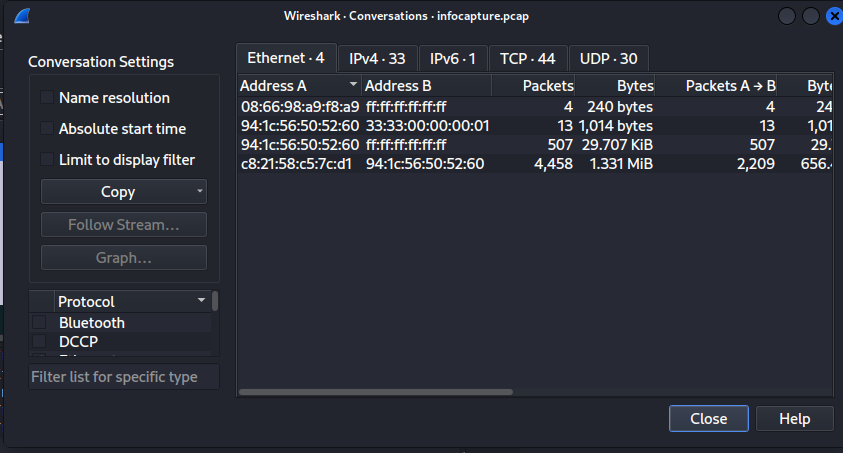The height and width of the screenshot is (453, 843).
Task: Click the blue close window button
Action: 834,16
